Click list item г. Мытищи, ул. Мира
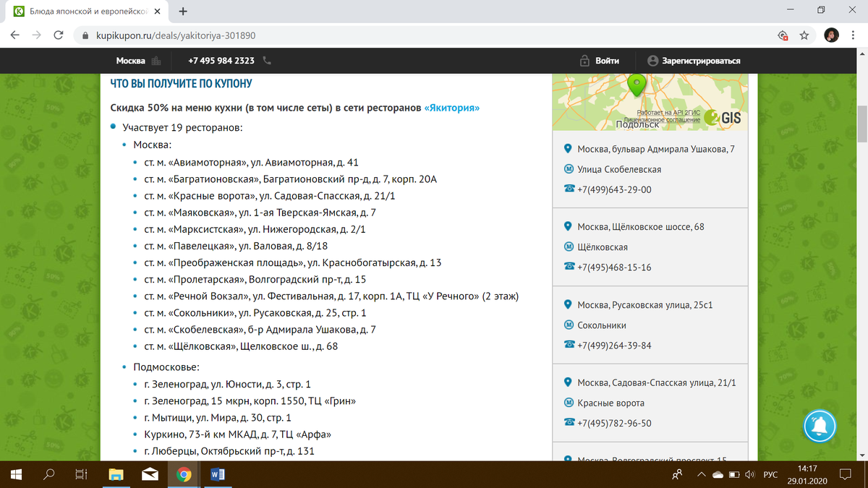 click(x=218, y=418)
